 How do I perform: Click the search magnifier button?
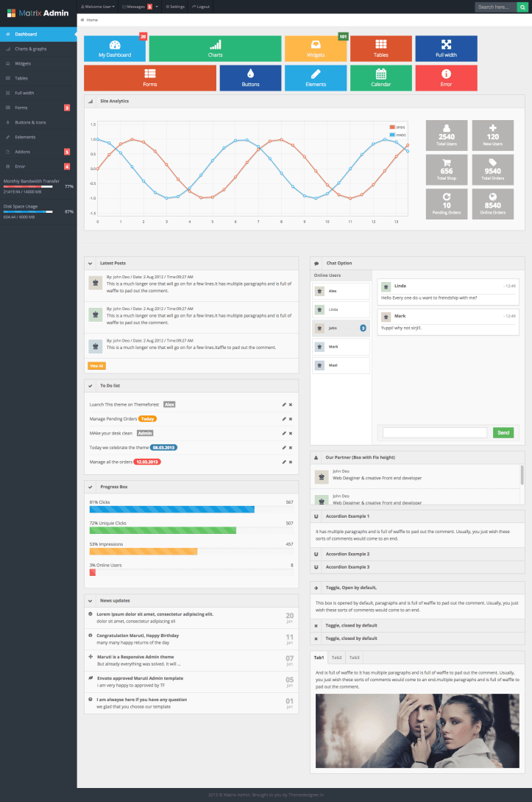coord(522,7)
